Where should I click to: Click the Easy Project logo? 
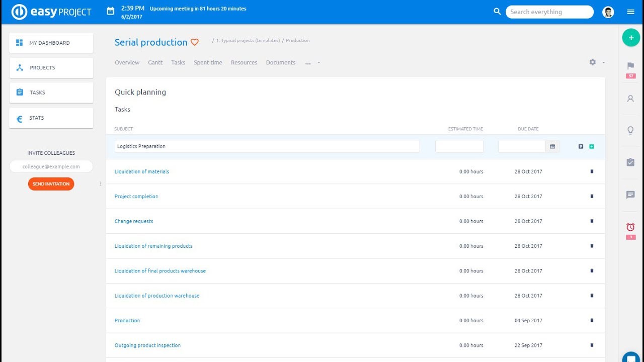[x=51, y=12]
